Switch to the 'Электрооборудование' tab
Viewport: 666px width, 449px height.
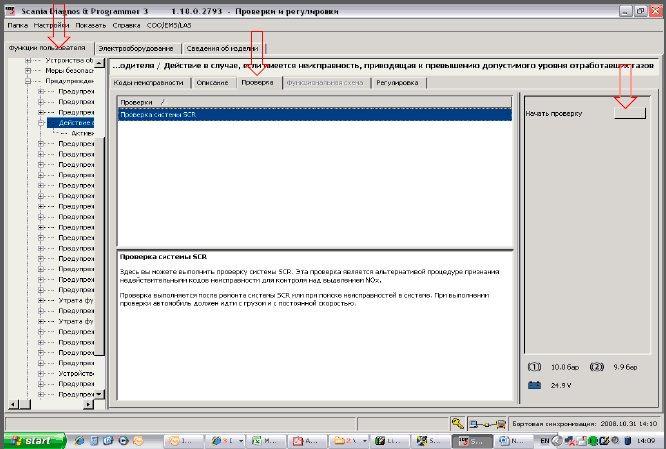click(136, 48)
